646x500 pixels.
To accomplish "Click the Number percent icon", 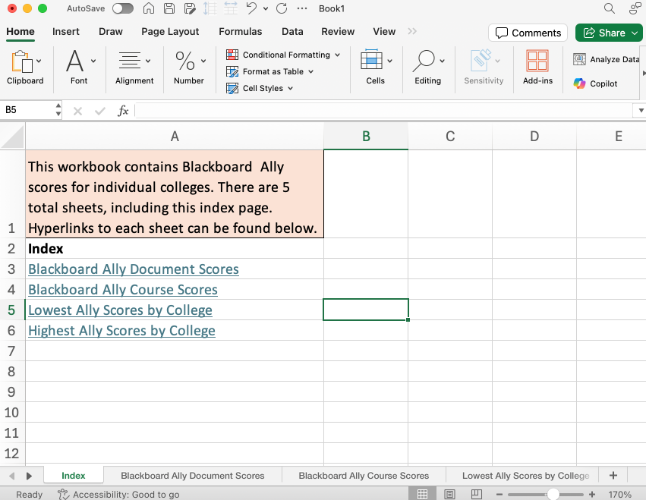I will coord(185,61).
